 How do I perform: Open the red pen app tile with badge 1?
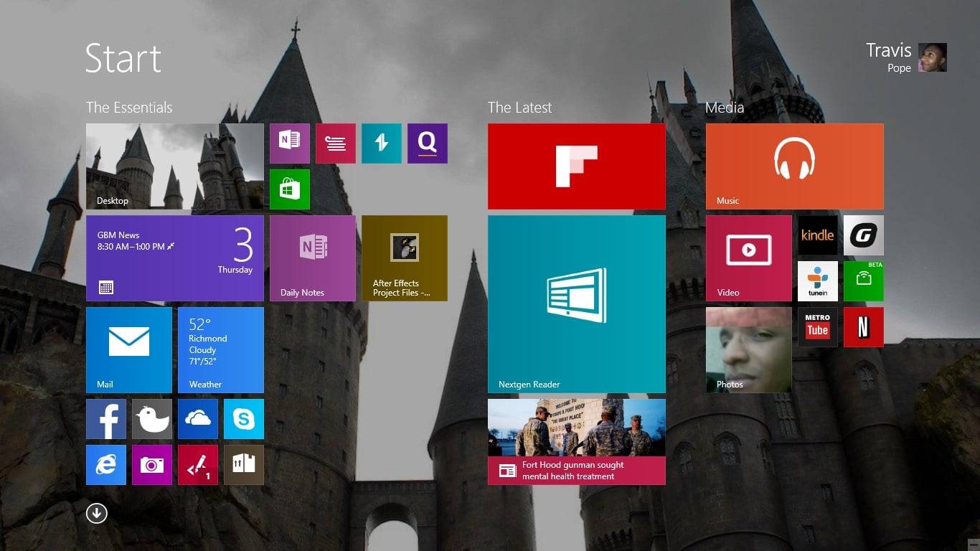click(x=198, y=465)
